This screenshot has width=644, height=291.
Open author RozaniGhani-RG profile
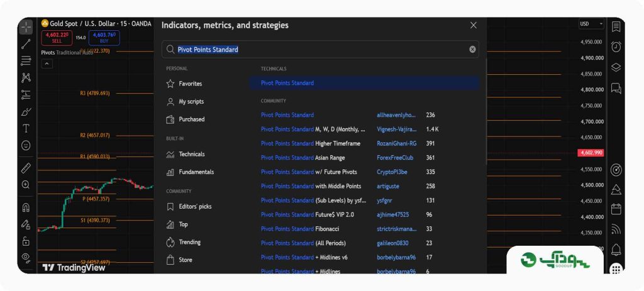point(396,144)
